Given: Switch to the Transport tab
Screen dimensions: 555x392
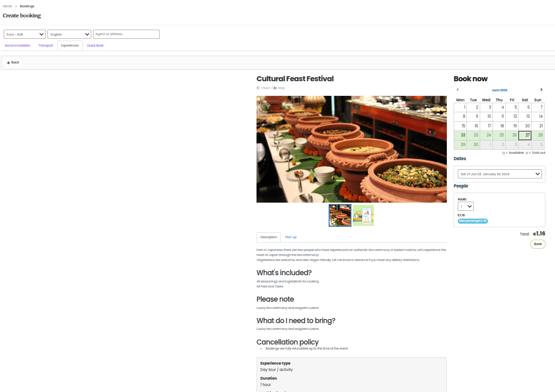Looking at the screenshot, I should (46, 46).
